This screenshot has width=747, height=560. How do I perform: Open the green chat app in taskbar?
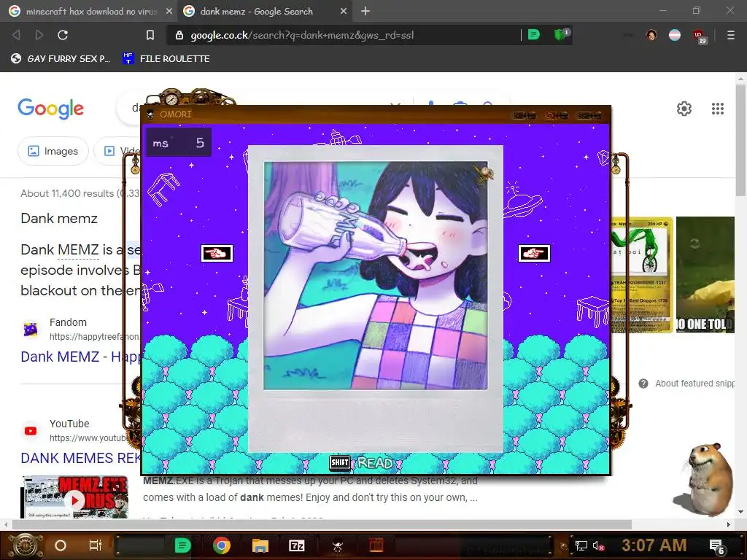click(182, 545)
